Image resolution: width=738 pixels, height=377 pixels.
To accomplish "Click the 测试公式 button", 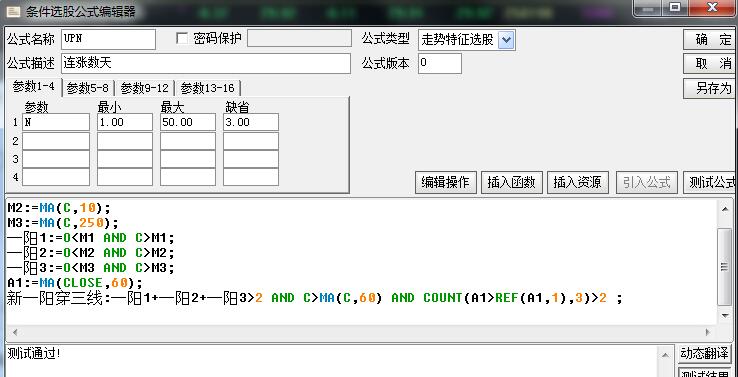I will click(x=711, y=183).
